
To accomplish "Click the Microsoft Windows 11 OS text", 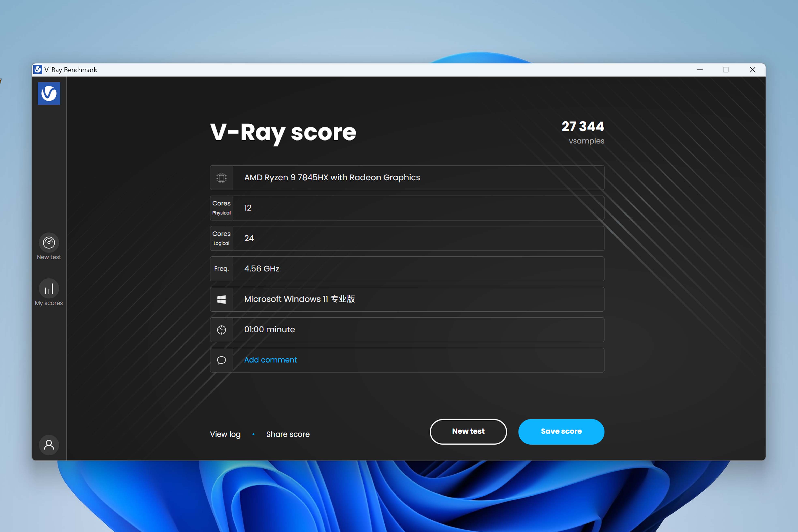I will point(300,299).
